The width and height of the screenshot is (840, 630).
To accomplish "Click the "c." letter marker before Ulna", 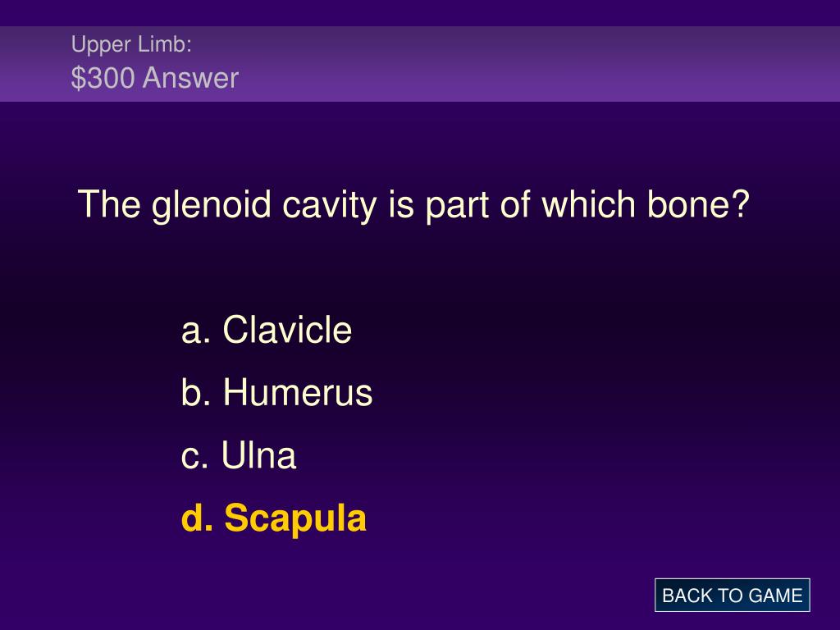I will (x=194, y=457).
